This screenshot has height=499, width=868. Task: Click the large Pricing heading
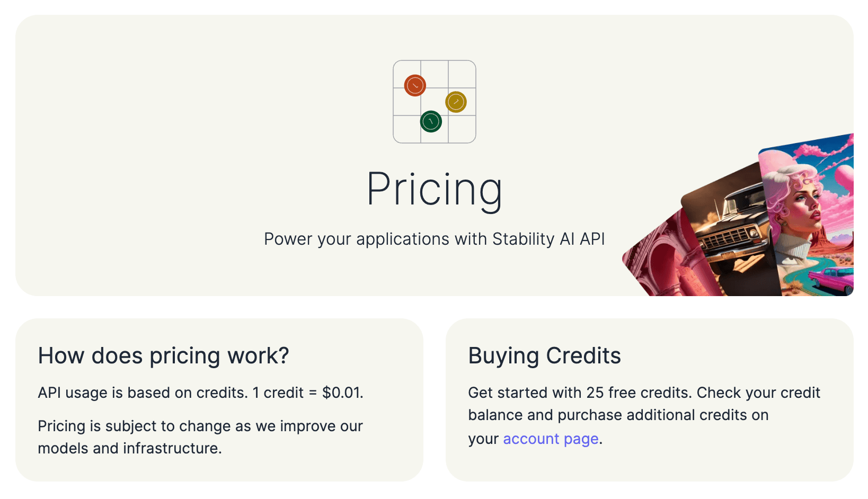click(x=434, y=189)
